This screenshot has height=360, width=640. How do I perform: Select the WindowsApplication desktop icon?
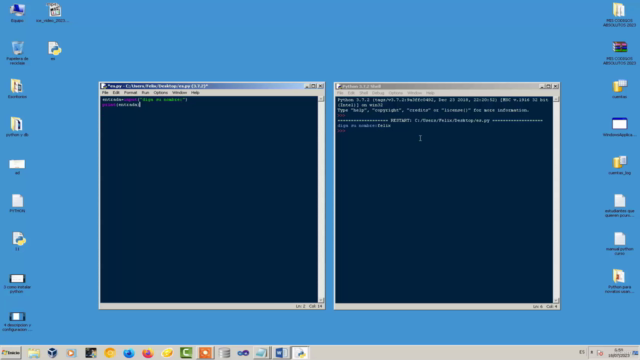coord(620,127)
